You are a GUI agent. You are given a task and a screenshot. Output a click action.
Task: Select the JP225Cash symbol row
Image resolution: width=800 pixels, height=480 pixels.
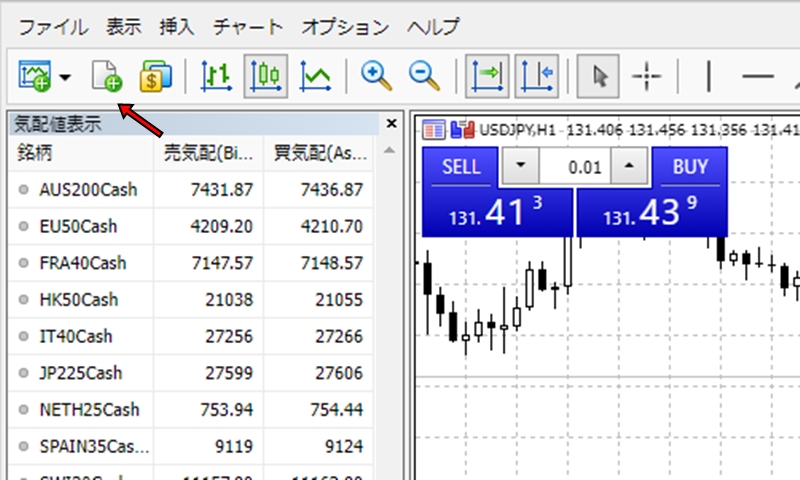(x=190, y=373)
